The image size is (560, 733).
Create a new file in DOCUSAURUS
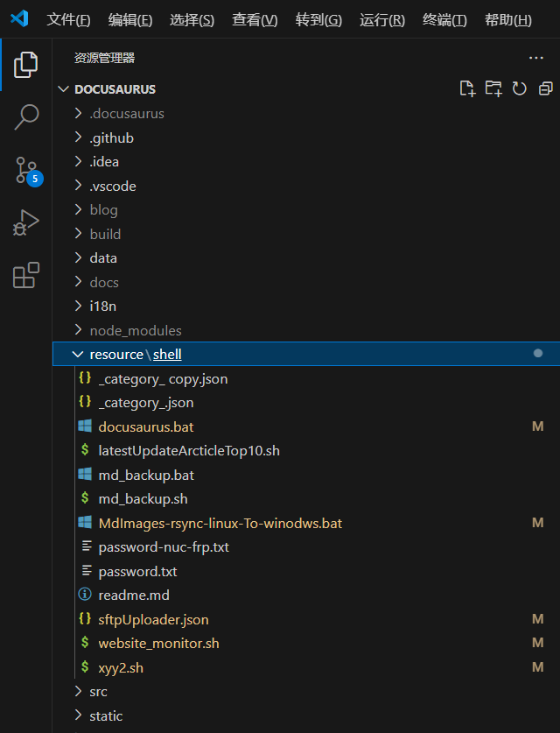[x=467, y=88]
